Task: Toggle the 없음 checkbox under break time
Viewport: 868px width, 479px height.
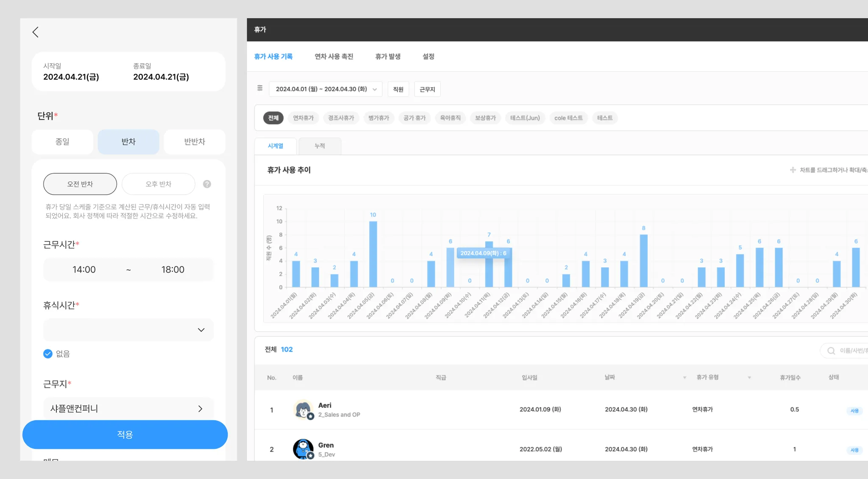Action: tap(48, 354)
